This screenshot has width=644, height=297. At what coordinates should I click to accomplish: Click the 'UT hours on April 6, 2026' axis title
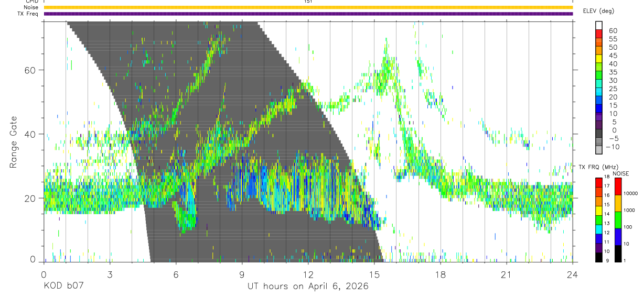point(308,287)
